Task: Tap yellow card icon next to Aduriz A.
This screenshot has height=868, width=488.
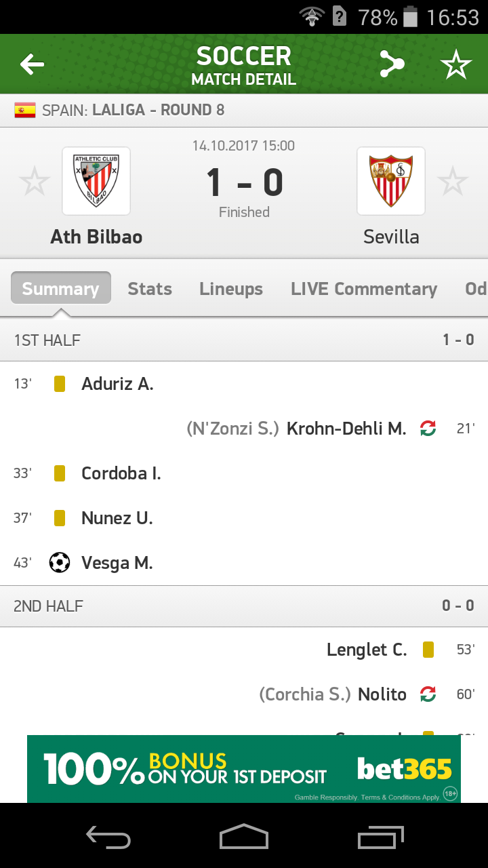Action: coord(60,384)
